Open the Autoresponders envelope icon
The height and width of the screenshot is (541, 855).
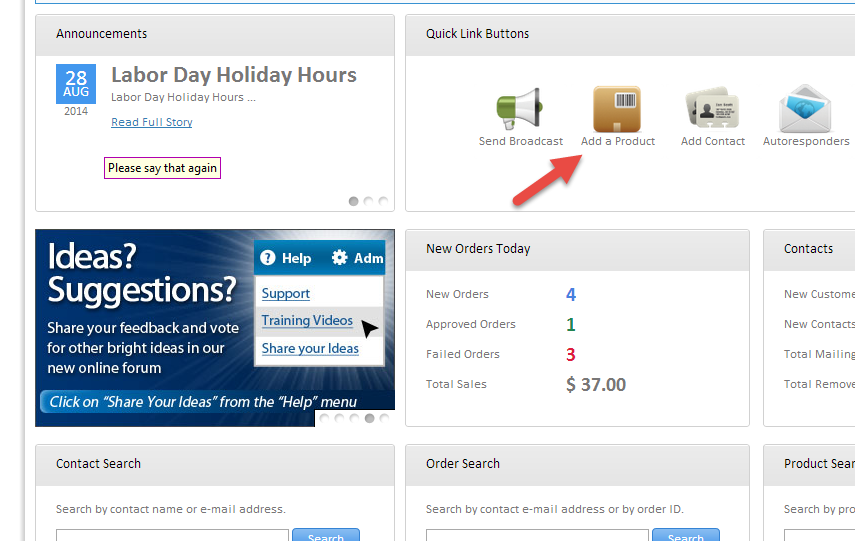[x=806, y=110]
